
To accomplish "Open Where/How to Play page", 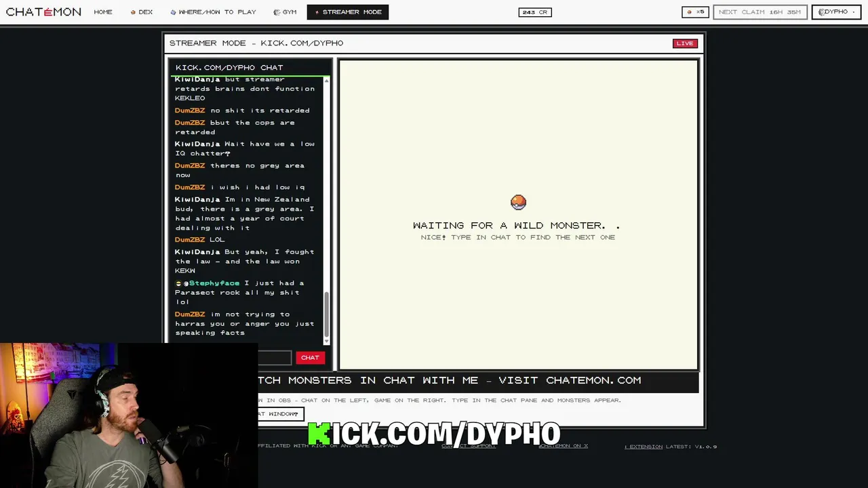I will coord(213,12).
